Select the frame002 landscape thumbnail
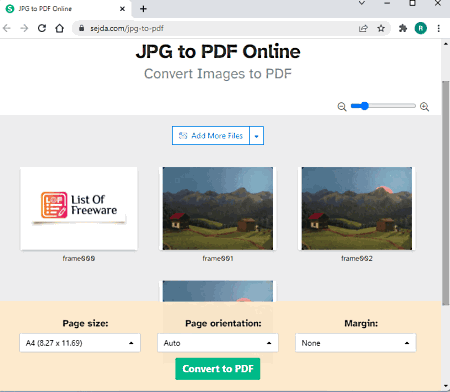 [357, 208]
